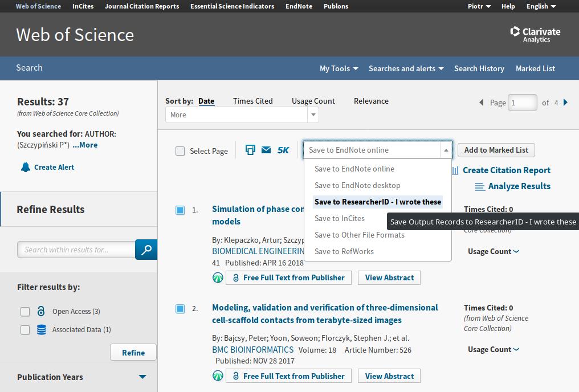Select Save to InCites option
Image resolution: width=579 pixels, height=392 pixels.
pyautogui.click(x=339, y=219)
